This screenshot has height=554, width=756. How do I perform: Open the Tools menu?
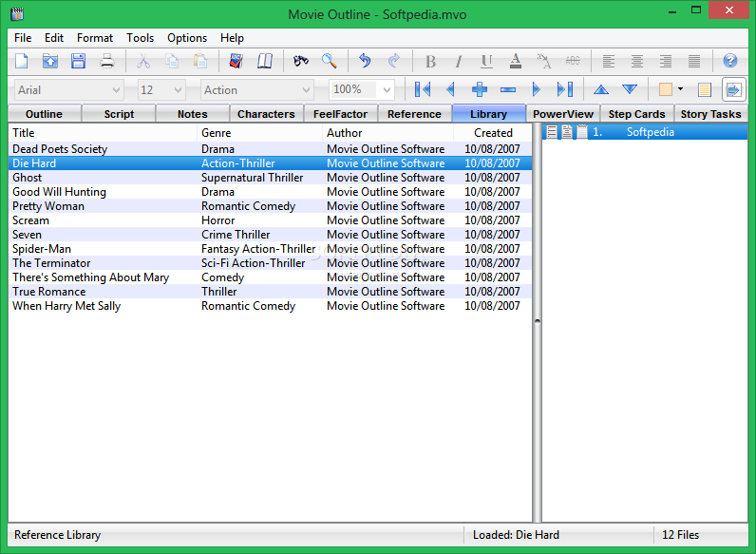pos(140,38)
